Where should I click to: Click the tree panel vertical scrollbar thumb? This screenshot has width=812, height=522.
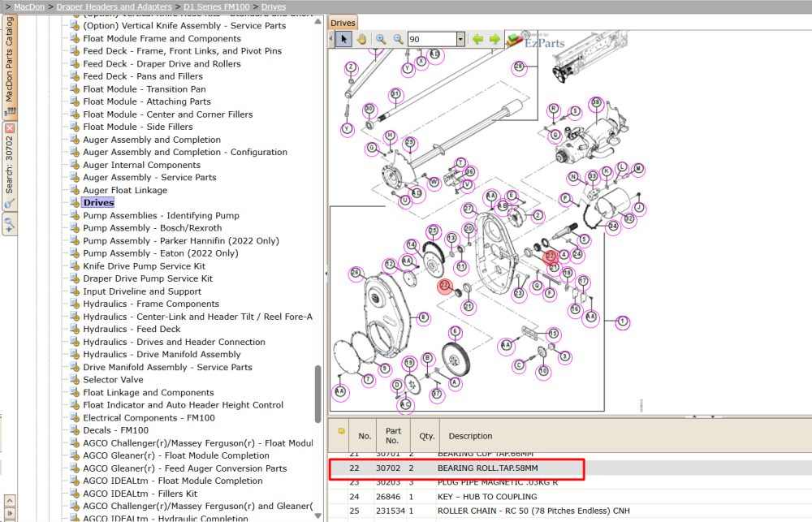point(318,394)
